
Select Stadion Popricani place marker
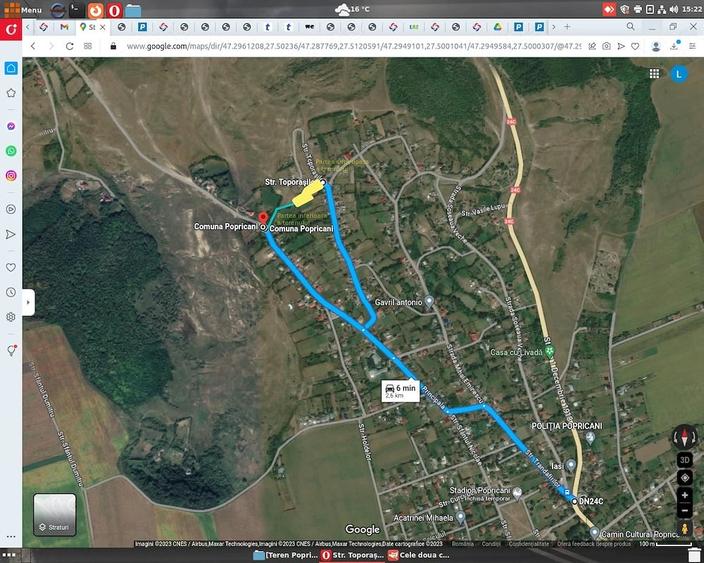point(517,493)
